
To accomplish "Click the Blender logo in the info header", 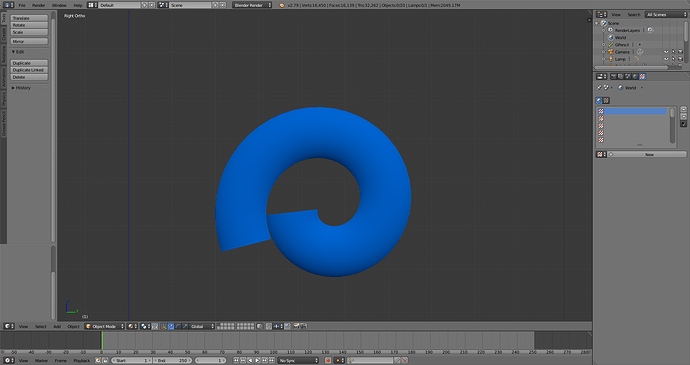I will tap(282, 5).
